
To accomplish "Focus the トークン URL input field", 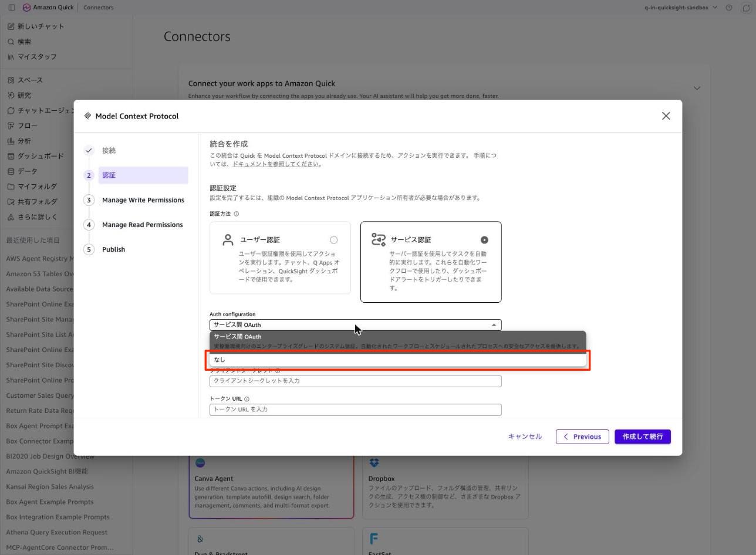I will pyautogui.click(x=356, y=410).
